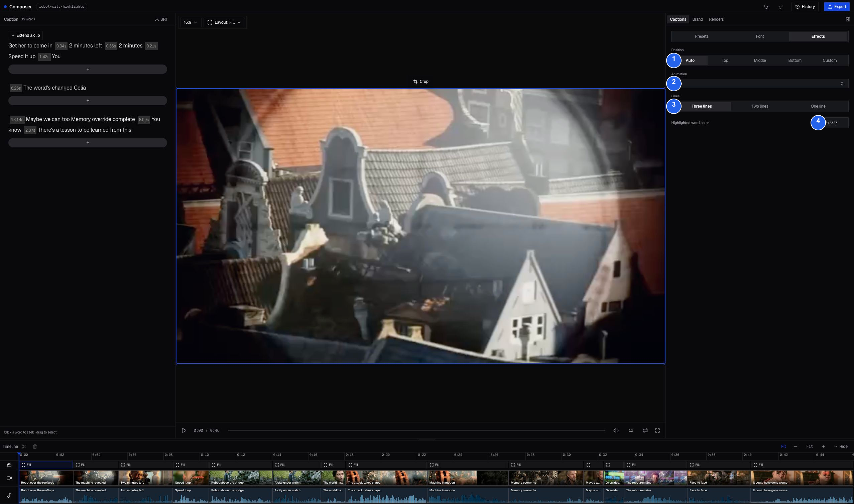Mute the preview volume
Screen dimensions: 854x504
616,431
